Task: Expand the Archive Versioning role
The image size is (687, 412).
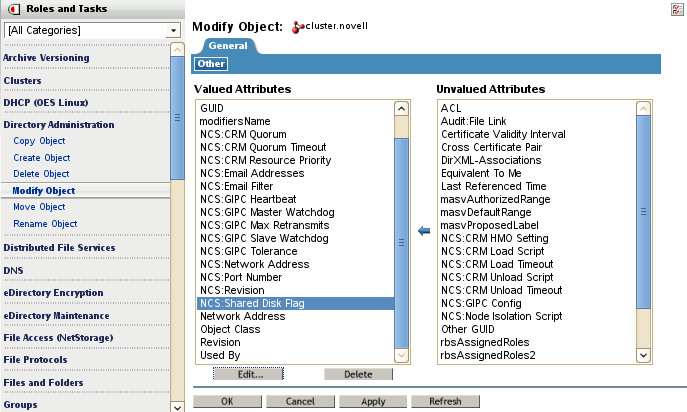Action: pyautogui.click(x=46, y=57)
